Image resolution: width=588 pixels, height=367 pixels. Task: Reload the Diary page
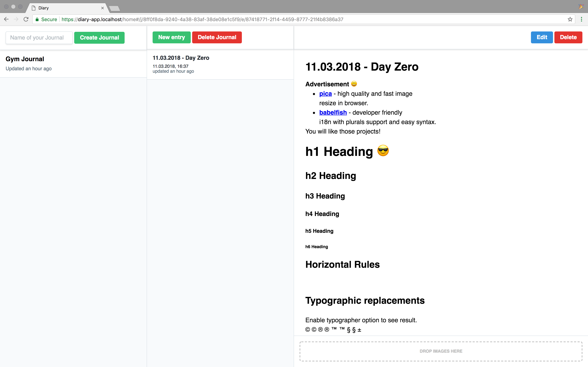click(x=26, y=19)
